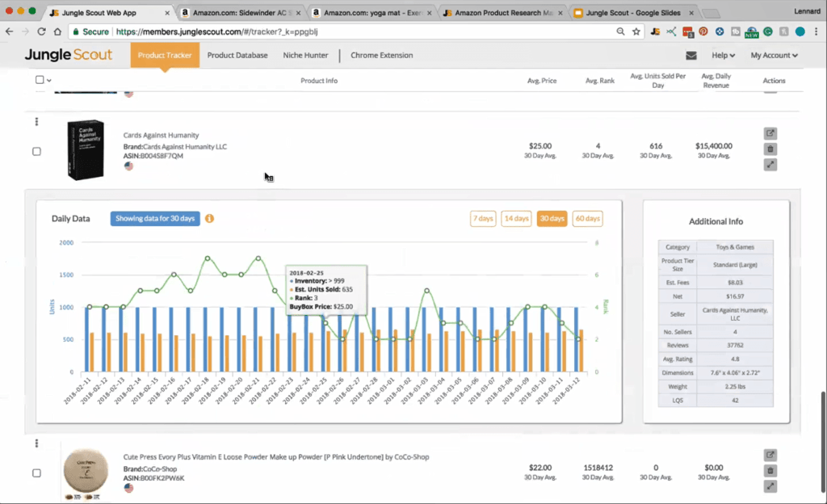Click the 37762 reviews value
This screenshot has width=827, height=504.
click(735, 346)
